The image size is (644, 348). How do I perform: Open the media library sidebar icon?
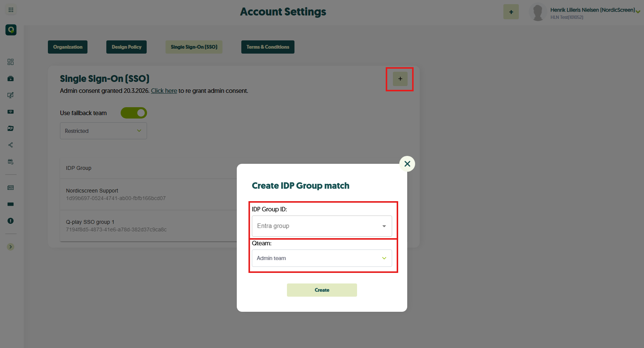point(11,79)
